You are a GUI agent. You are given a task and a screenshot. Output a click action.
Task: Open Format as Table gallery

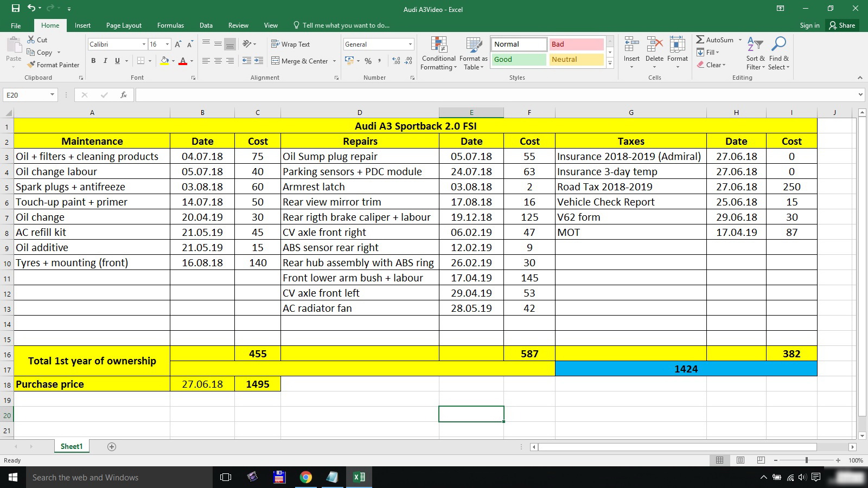point(474,53)
